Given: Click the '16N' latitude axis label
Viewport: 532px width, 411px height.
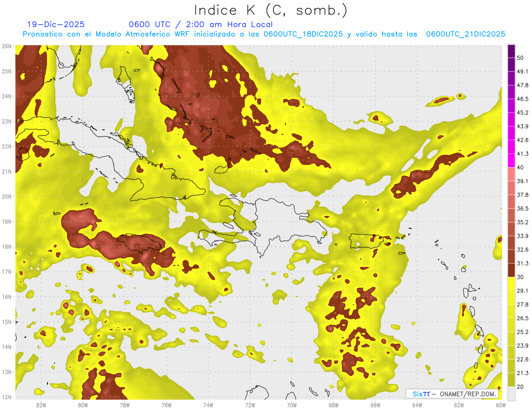Looking at the screenshot, I should pyautogui.click(x=7, y=297).
